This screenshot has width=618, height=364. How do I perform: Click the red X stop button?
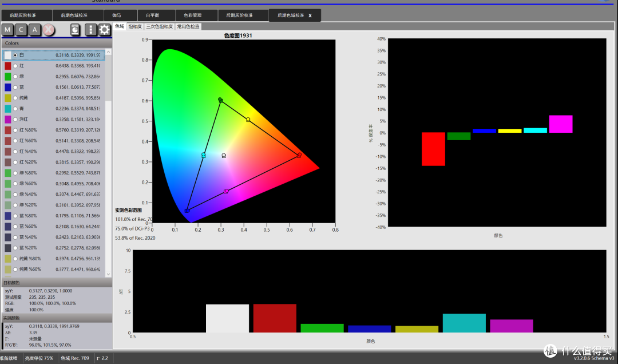click(49, 30)
